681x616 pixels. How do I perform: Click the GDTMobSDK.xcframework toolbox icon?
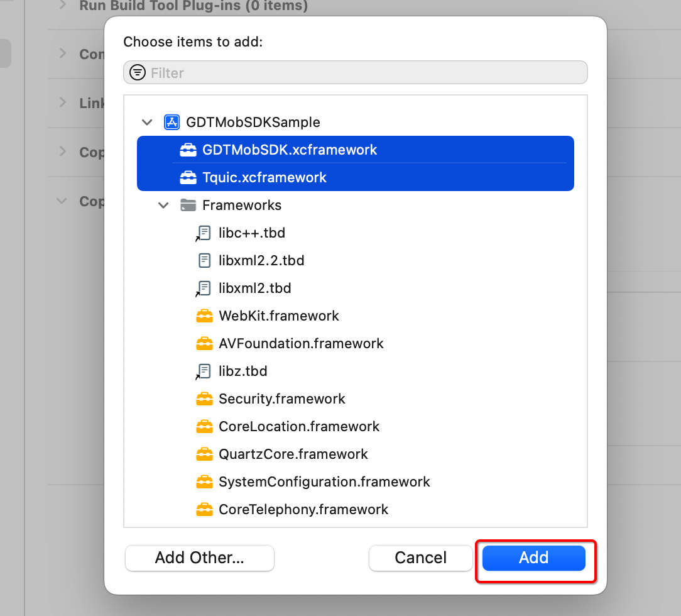[x=188, y=150]
